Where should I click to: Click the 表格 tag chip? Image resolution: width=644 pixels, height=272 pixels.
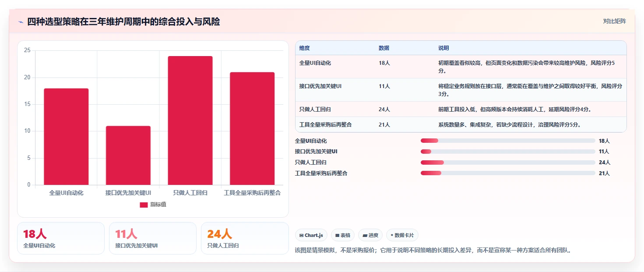click(343, 235)
